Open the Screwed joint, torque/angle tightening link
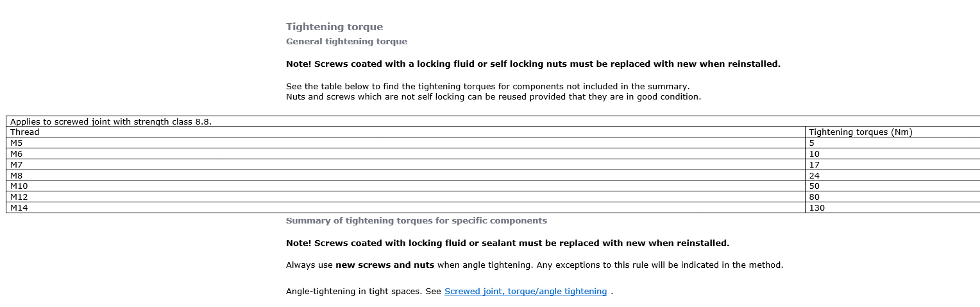The height and width of the screenshot is (307, 980). point(525,292)
